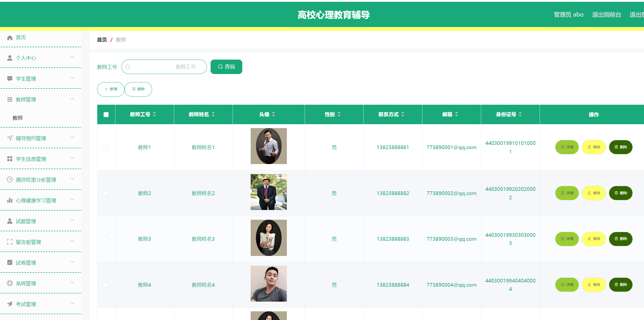
Task: Open 详情 for 教师2
Action: point(567,193)
